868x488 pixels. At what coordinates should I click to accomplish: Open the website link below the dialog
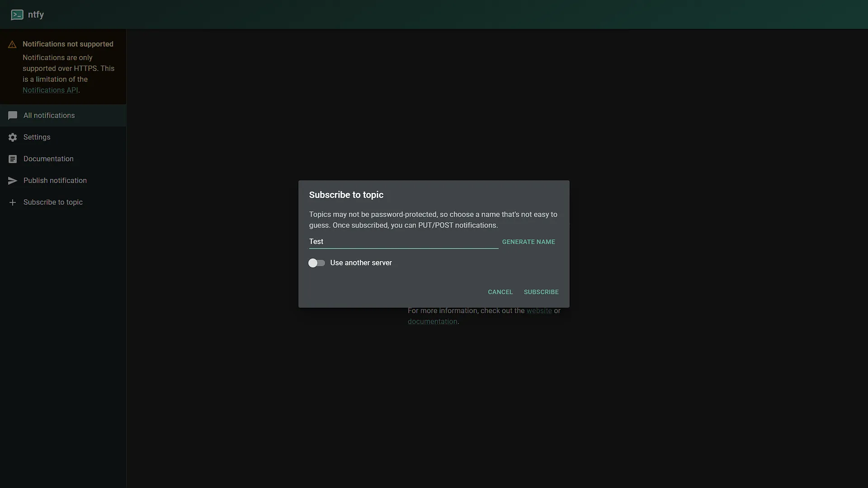tap(539, 311)
